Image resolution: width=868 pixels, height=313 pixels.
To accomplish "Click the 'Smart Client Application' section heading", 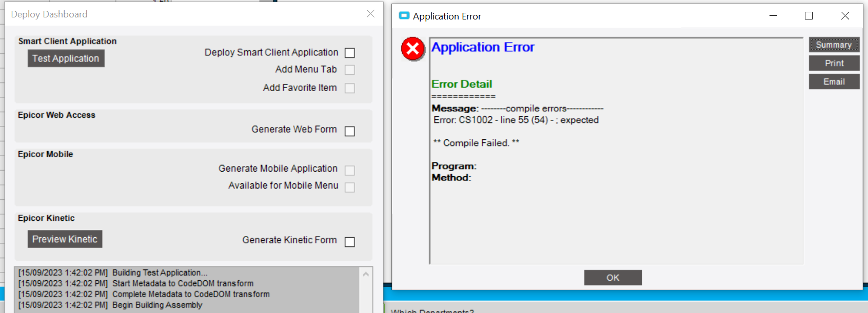I will (68, 41).
